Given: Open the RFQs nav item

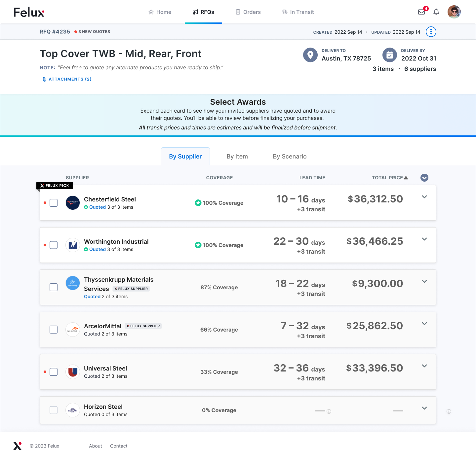Looking at the screenshot, I should tap(203, 12).
